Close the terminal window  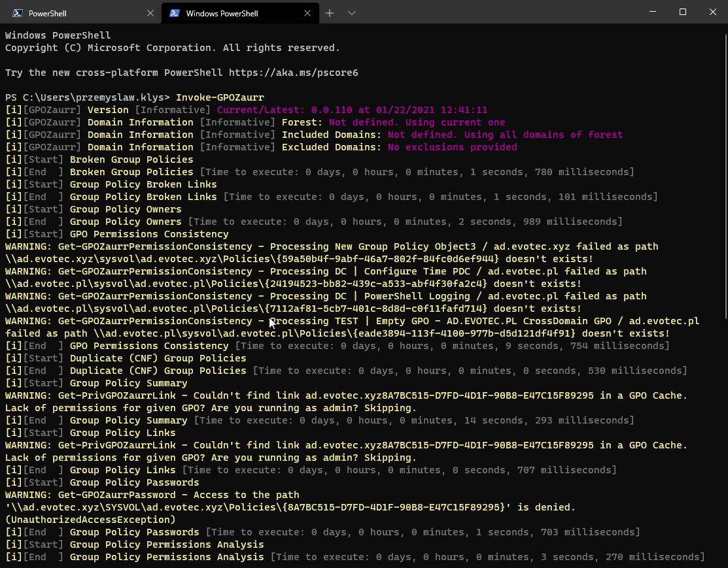(712, 12)
